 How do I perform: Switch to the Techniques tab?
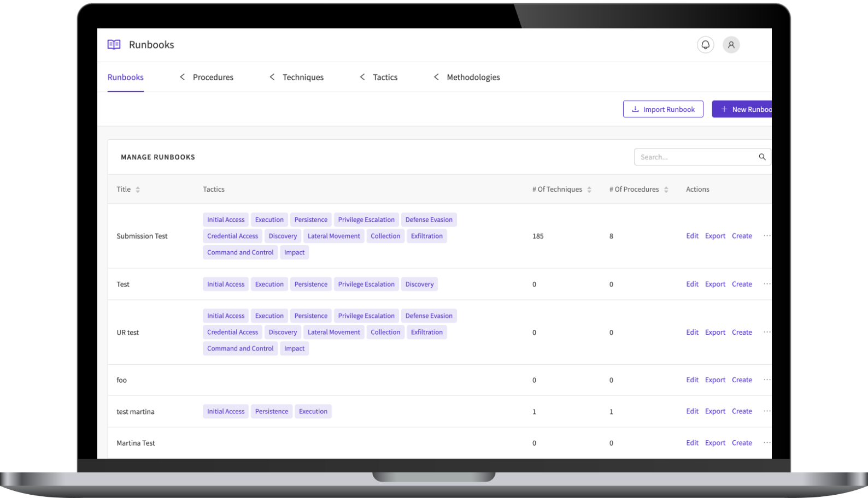click(x=303, y=78)
